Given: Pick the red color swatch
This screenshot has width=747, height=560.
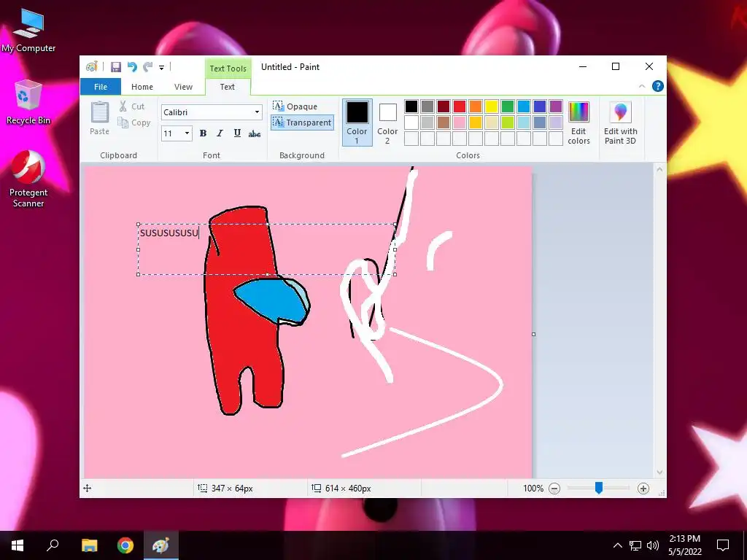Looking at the screenshot, I should (x=460, y=106).
